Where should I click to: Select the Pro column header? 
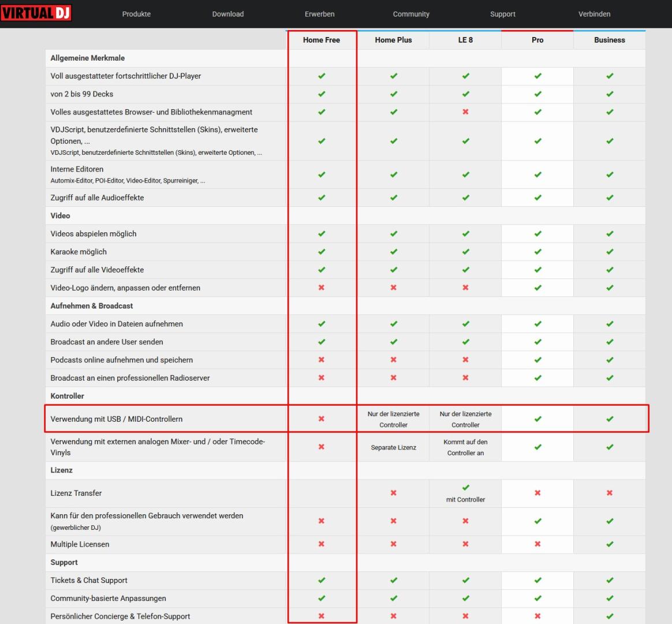click(x=537, y=40)
